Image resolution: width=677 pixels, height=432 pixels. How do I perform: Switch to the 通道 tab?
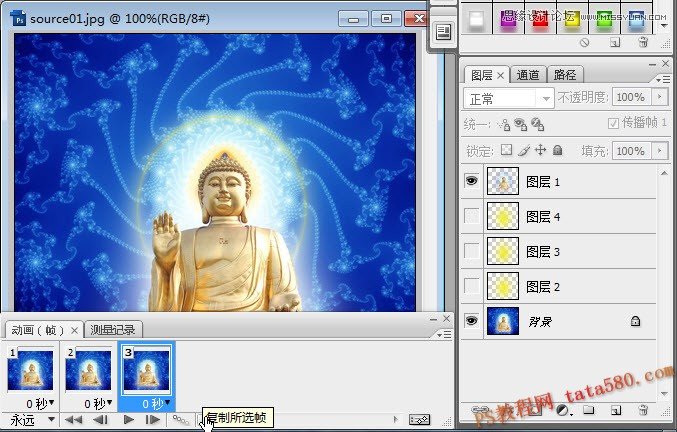tap(528, 75)
